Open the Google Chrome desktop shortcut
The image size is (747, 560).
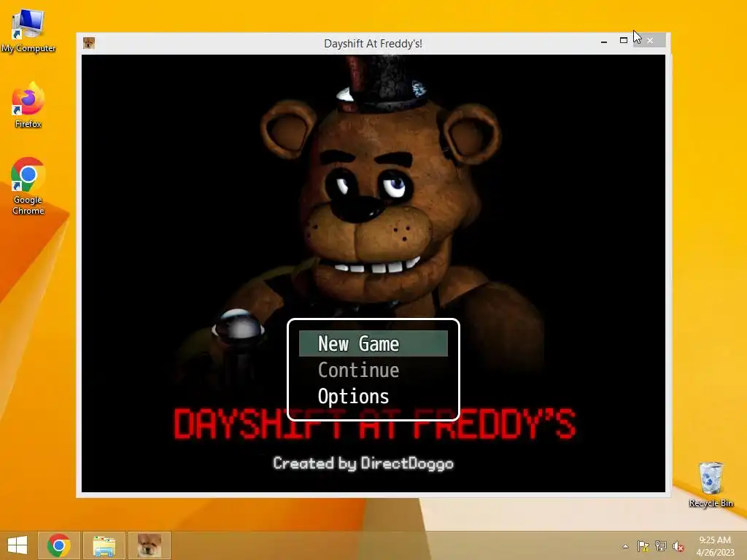click(x=28, y=186)
